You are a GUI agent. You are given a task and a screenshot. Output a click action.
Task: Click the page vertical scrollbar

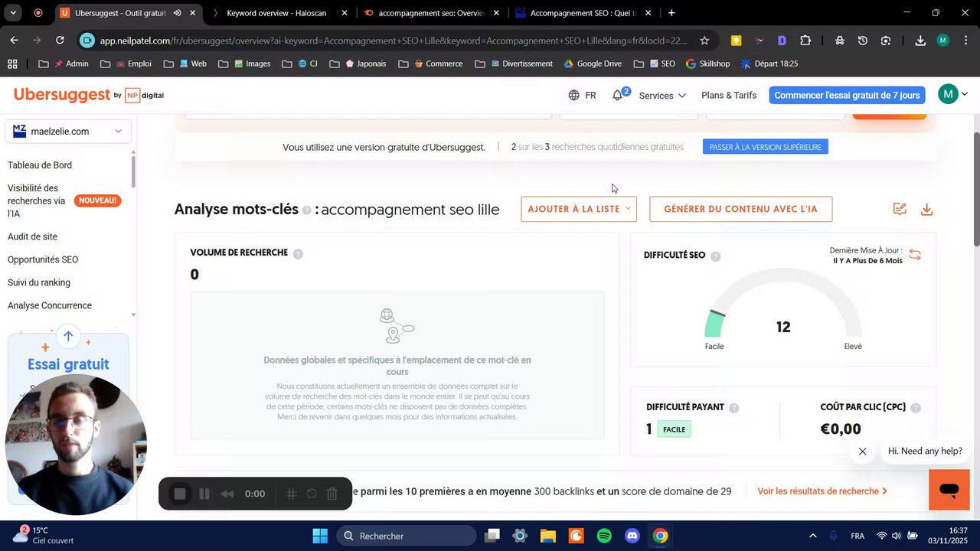point(976,188)
